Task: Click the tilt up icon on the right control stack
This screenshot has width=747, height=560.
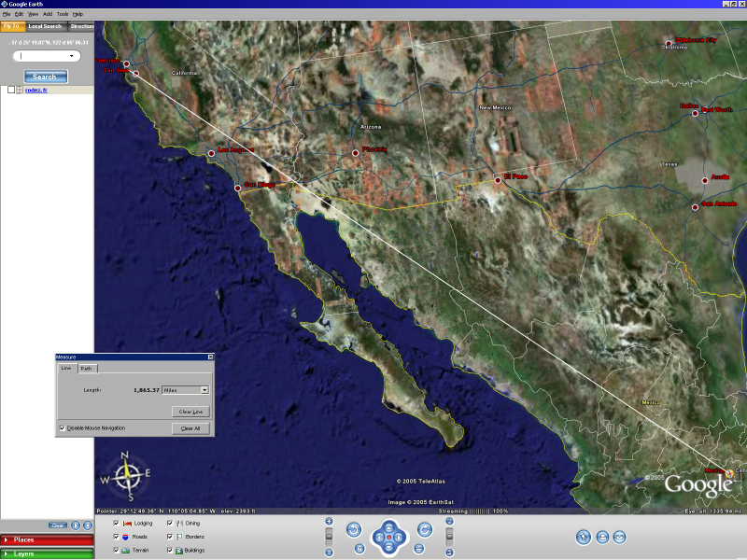Action: tap(451, 521)
